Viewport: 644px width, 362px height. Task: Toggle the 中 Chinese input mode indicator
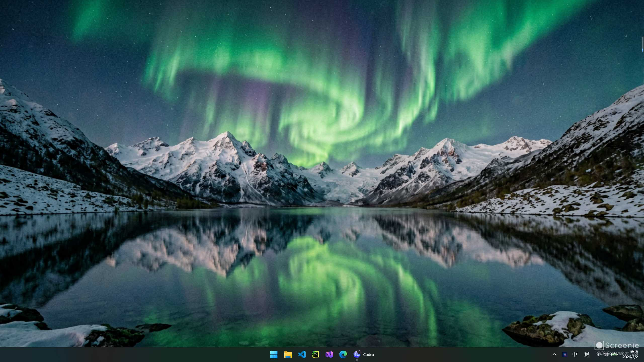(575, 354)
